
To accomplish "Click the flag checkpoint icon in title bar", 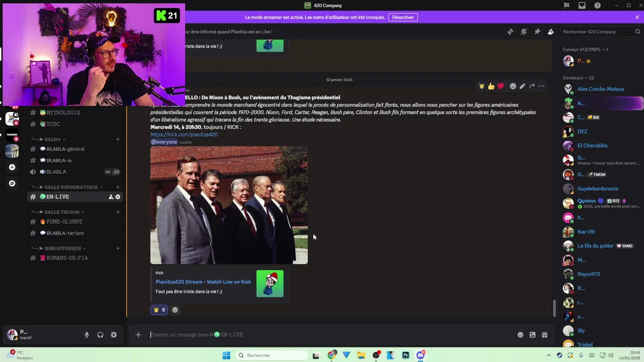I will 567,6.
